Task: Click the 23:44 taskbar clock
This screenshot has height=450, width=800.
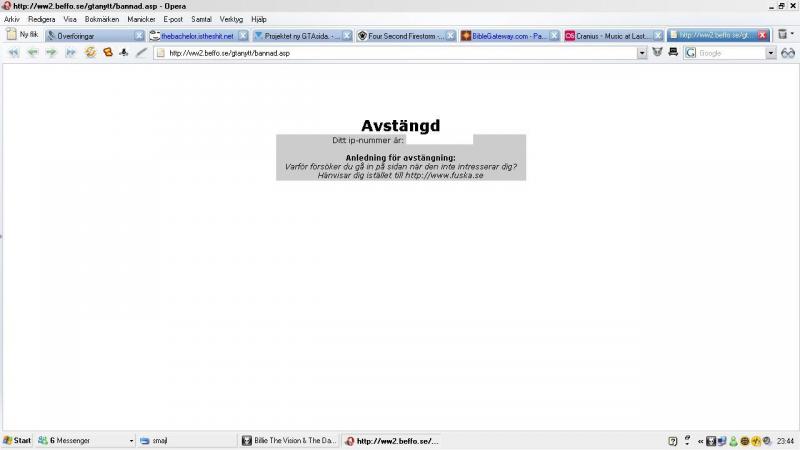Action: (786, 441)
